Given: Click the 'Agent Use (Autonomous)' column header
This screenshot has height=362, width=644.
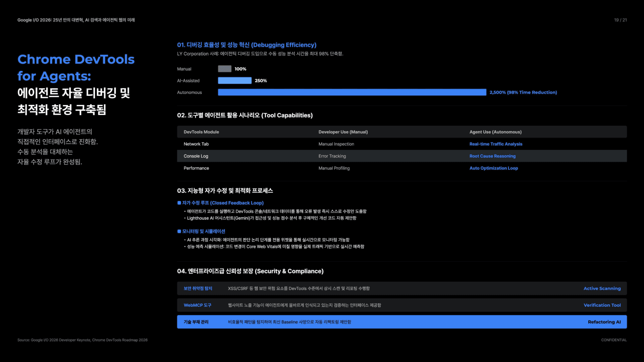Looking at the screenshot, I should click(x=495, y=132).
